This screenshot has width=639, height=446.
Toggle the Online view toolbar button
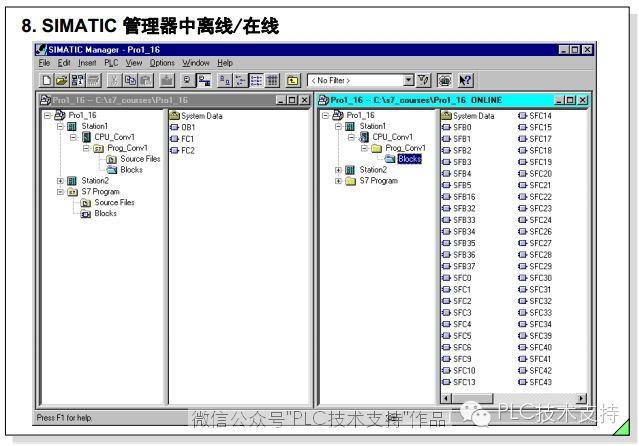204,80
